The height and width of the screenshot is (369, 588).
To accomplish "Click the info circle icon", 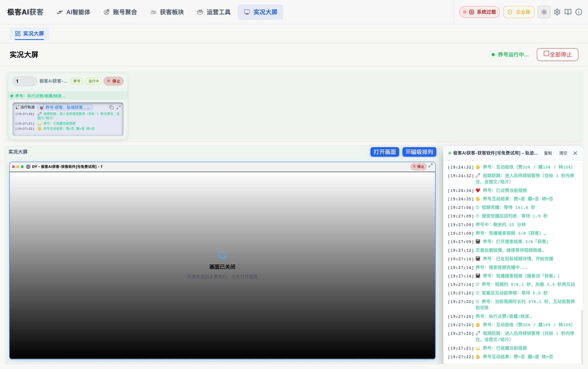I will pos(579,12).
